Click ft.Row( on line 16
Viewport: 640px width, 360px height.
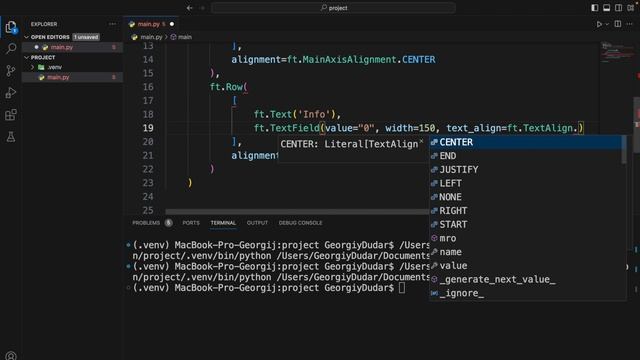pos(229,87)
